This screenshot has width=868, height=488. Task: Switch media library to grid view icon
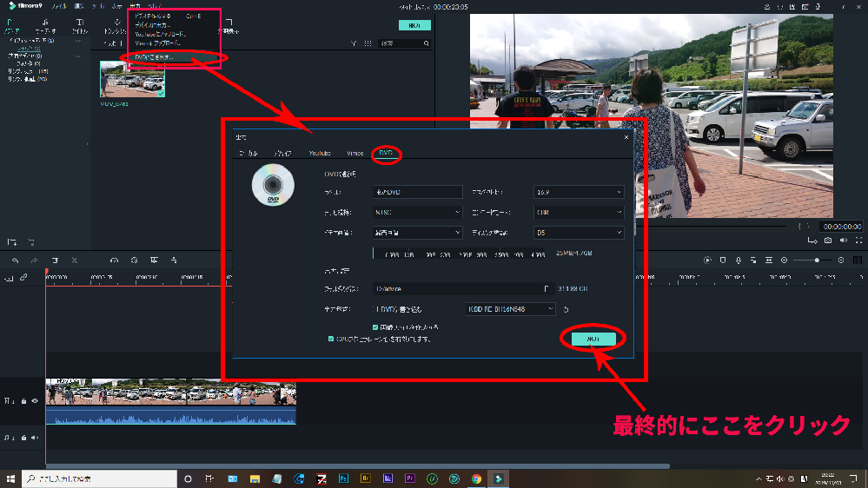368,43
